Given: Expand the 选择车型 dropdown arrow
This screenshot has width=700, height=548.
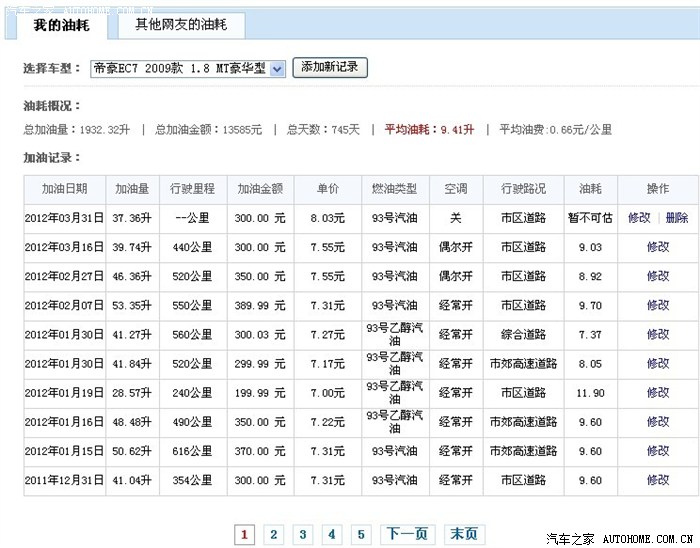Looking at the screenshot, I should (276, 69).
